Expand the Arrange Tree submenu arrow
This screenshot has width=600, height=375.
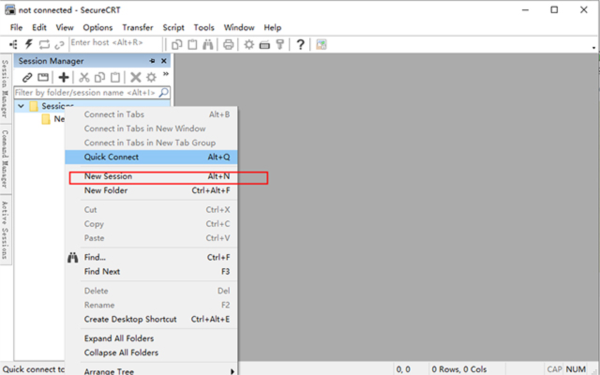(232, 371)
